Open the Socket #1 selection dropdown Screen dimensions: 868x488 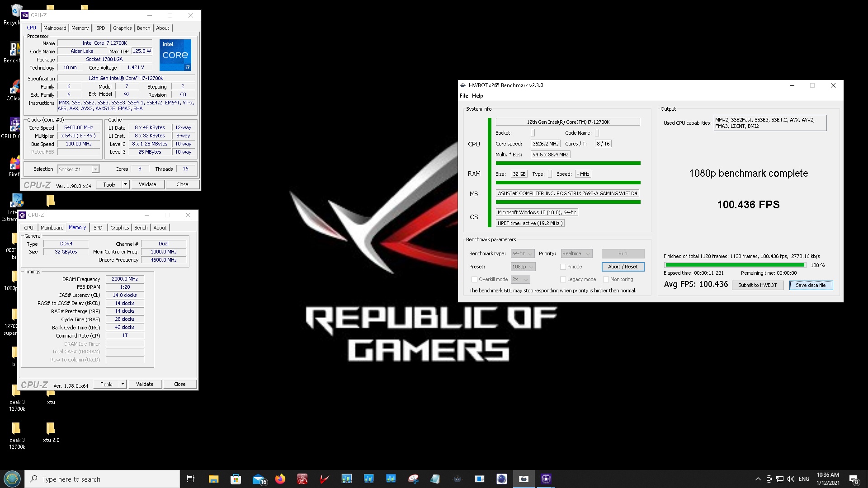[x=78, y=169]
